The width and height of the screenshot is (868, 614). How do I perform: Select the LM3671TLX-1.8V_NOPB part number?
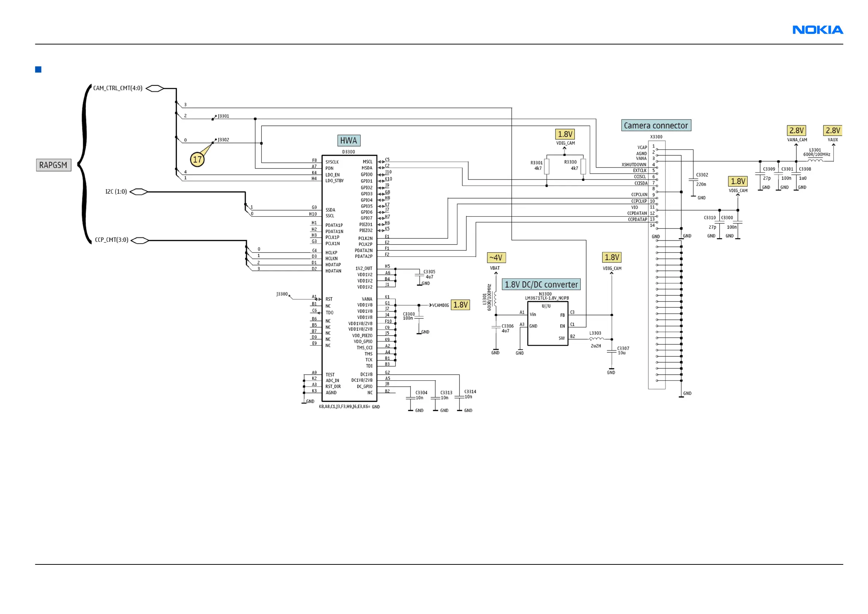(x=547, y=298)
